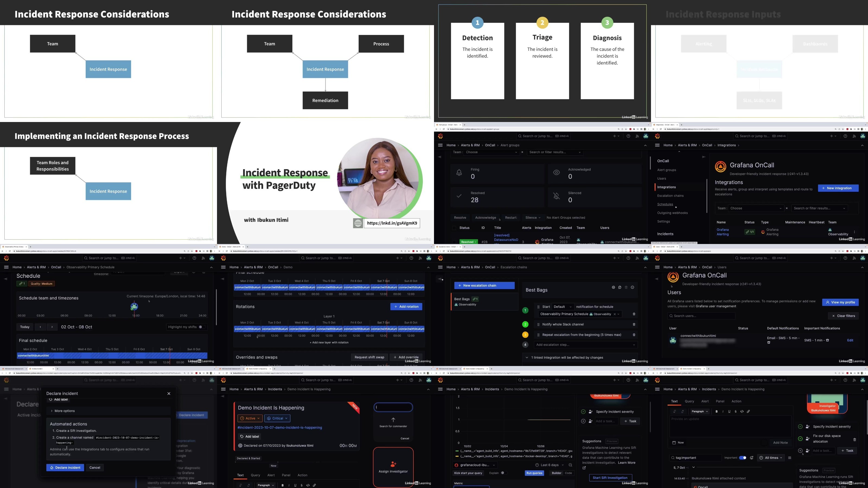Open Active status dropdown on Demo Incident
Viewport: 868px width, 488px height.
pyautogui.click(x=250, y=418)
